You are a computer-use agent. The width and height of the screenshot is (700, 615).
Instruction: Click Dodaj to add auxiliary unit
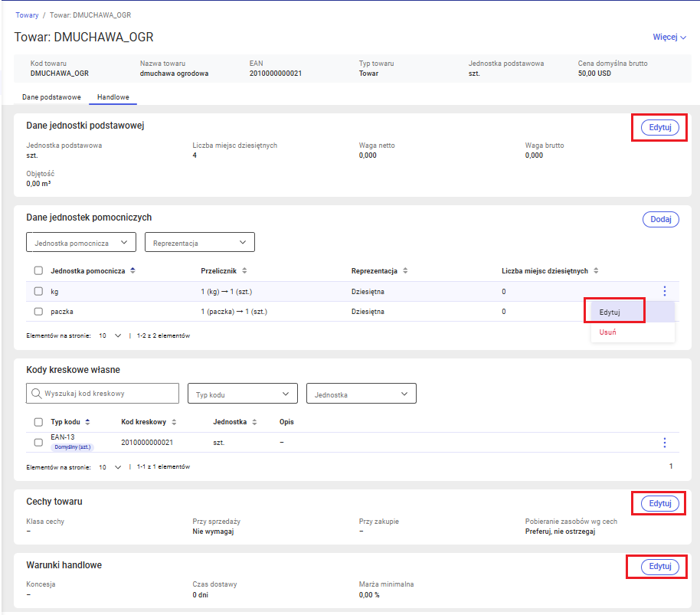tap(660, 219)
